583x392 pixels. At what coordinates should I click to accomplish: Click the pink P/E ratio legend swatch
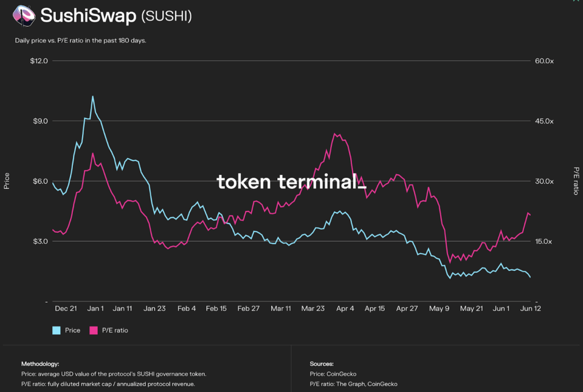pos(94,330)
